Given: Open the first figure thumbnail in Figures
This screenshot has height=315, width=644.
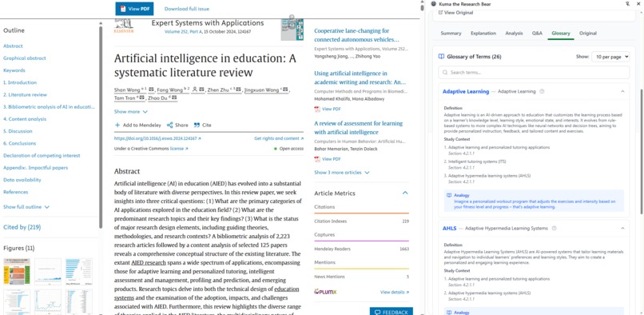Looking at the screenshot, I should [x=17, y=271].
